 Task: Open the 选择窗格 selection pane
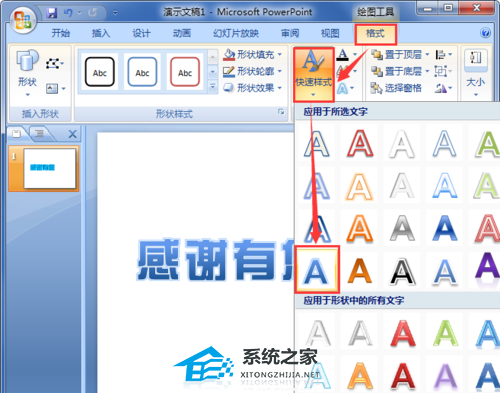(396, 88)
